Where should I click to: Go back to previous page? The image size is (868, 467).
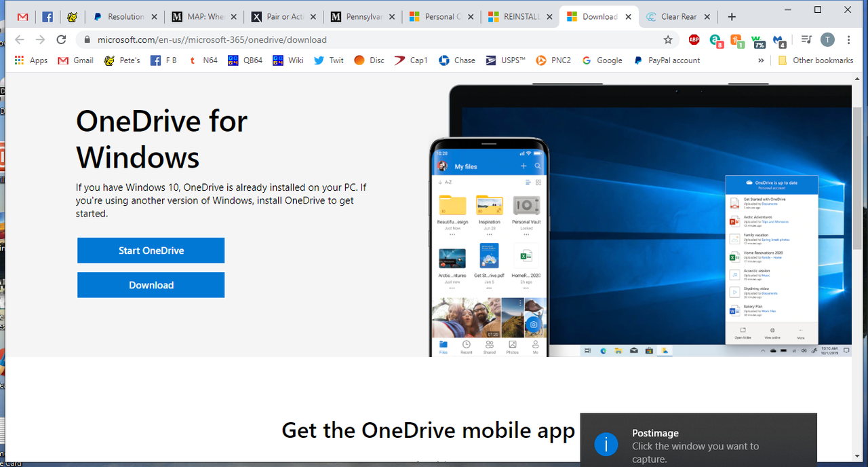pyautogui.click(x=19, y=40)
